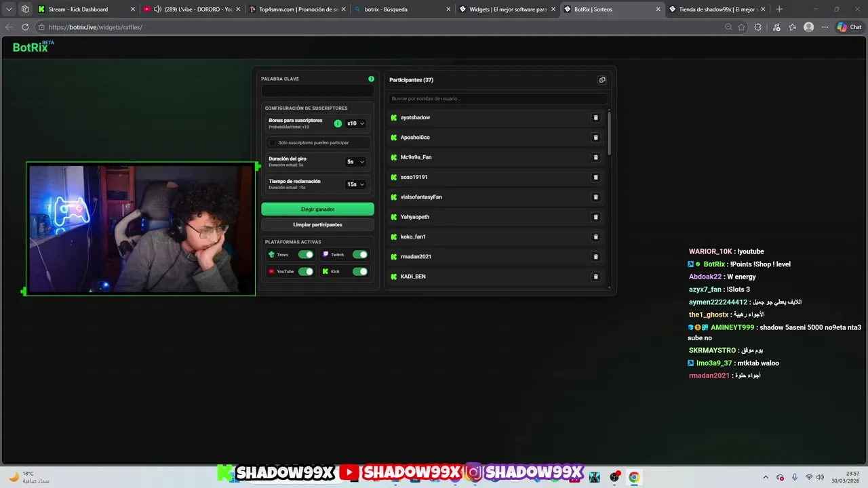Open the weather widget showing 13°C
Viewport: 868px width, 488px height.
click(x=27, y=477)
